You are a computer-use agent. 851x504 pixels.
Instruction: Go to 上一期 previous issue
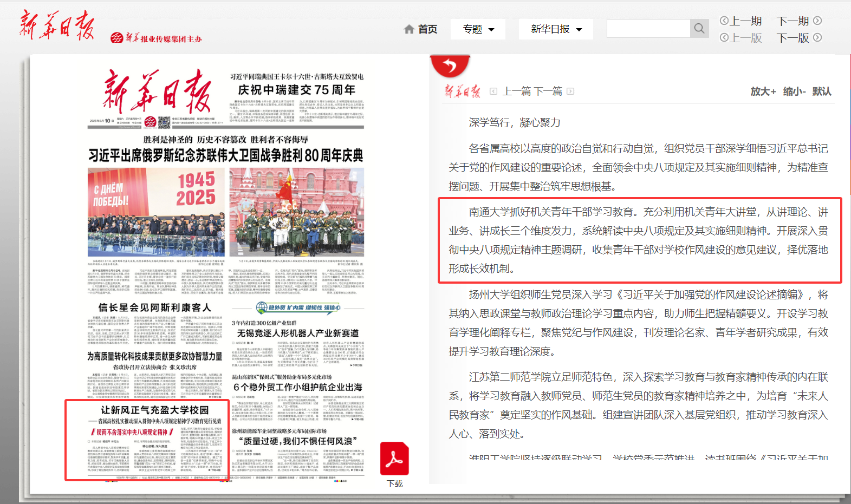(x=740, y=21)
